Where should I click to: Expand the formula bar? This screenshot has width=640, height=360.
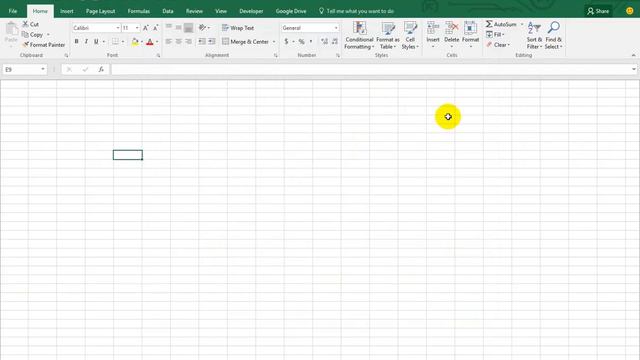634,69
